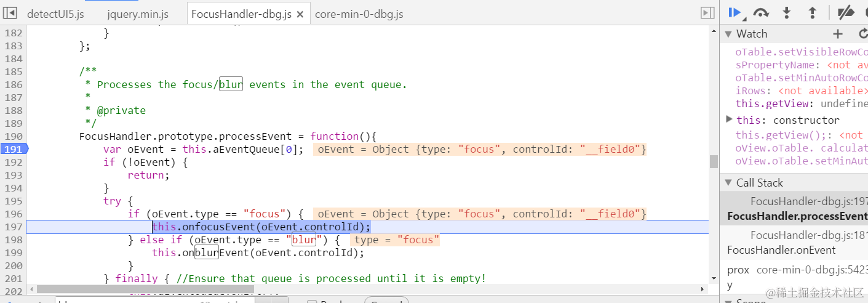Refresh the watch expressions

coord(862,34)
